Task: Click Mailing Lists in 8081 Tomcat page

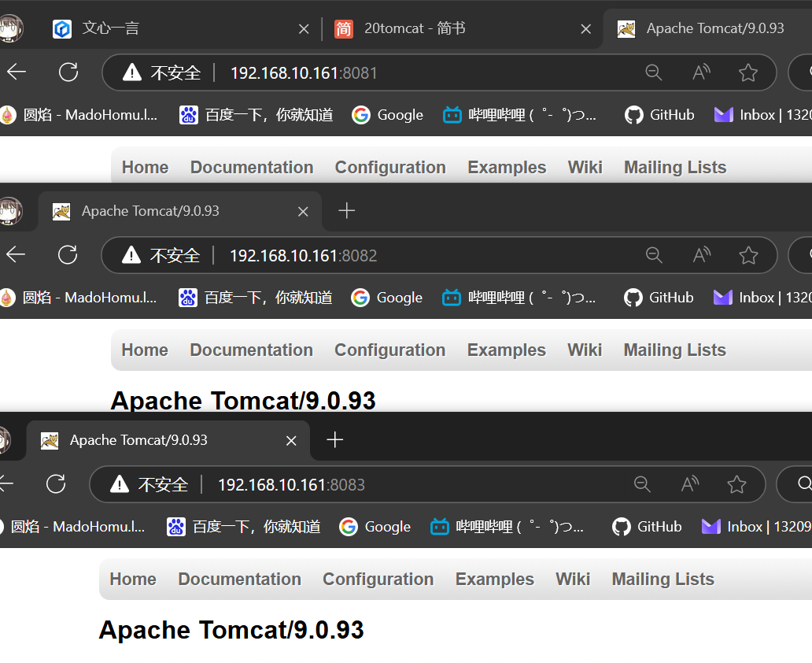Action: pyautogui.click(x=675, y=167)
